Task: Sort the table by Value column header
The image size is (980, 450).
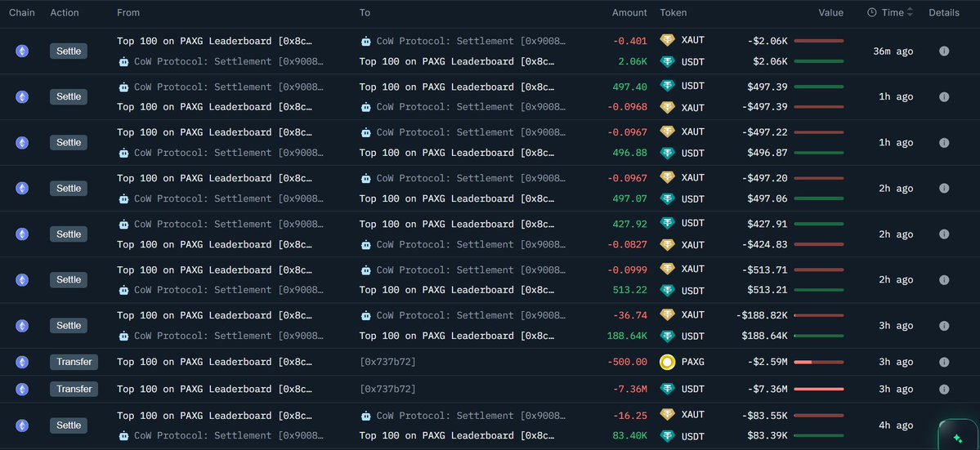Action: point(830,12)
